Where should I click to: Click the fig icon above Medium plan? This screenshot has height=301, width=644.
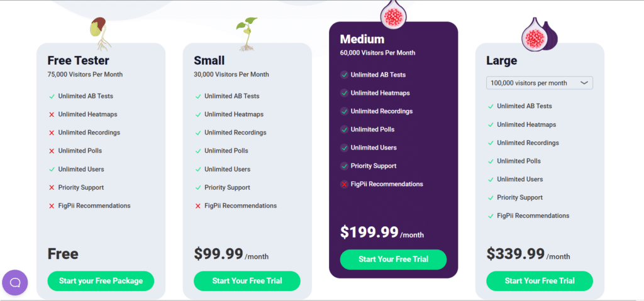[x=394, y=13]
